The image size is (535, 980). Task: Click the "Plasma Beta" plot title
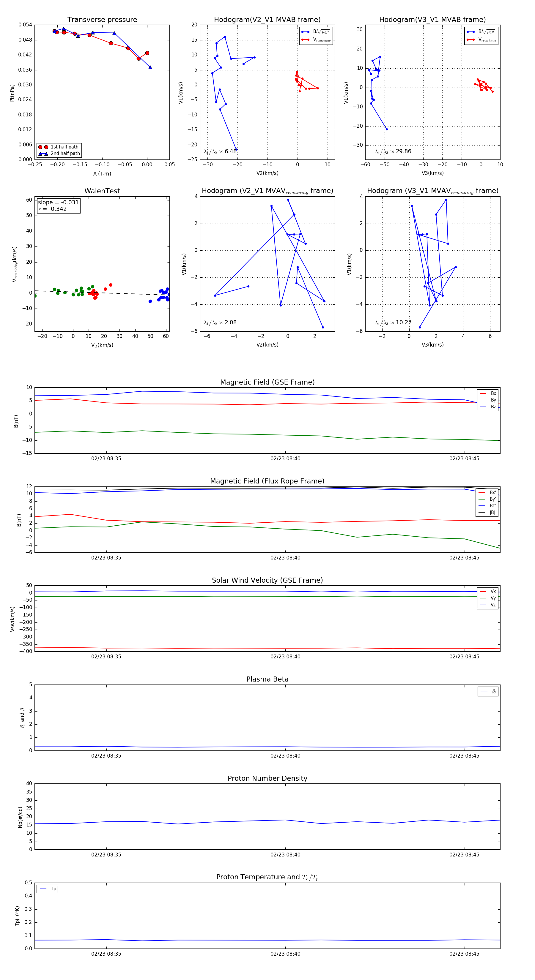pyautogui.click(x=267, y=679)
